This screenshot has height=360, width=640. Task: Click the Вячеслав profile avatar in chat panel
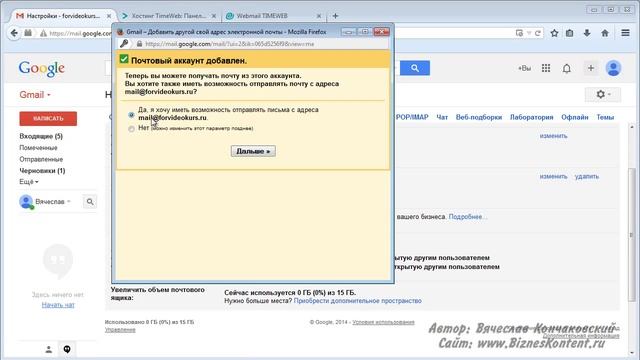click(x=26, y=202)
